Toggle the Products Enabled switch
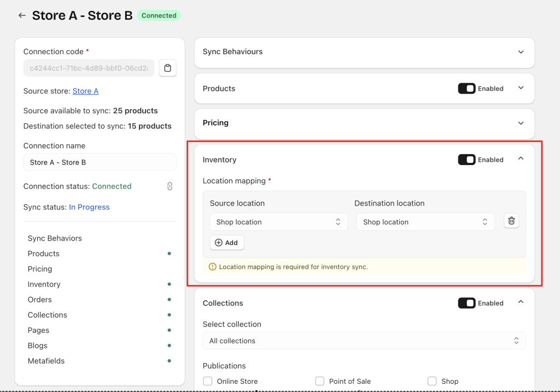This screenshot has width=560, height=392. click(x=466, y=89)
